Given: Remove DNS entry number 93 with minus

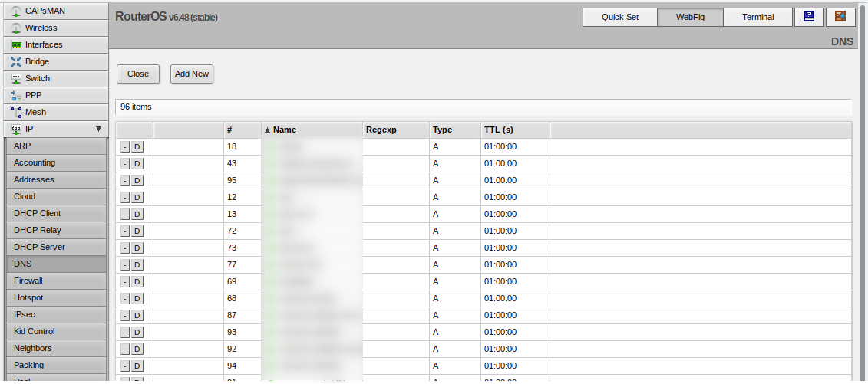Looking at the screenshot, I should coord(125,333).
